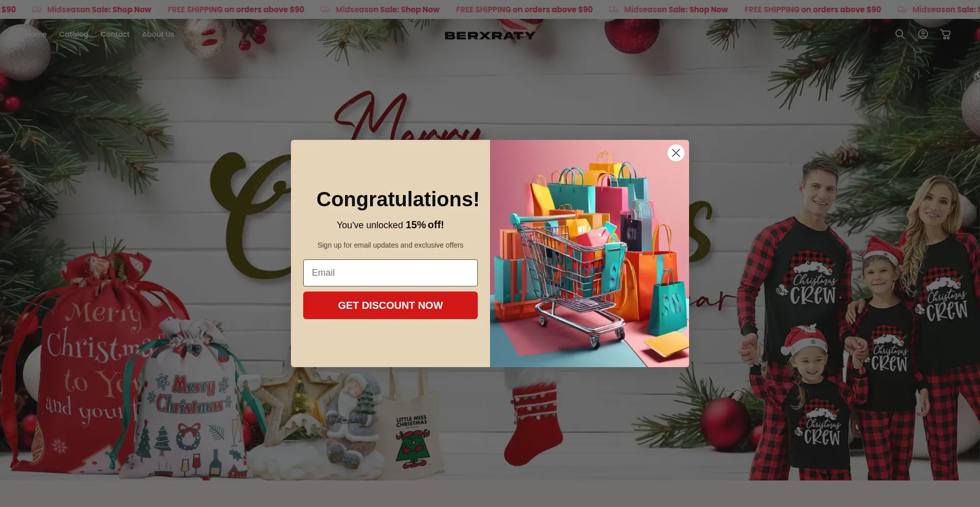This screenshot has height=507, width=980.
Task: Open the account profile icon
Action: [923, 34]
